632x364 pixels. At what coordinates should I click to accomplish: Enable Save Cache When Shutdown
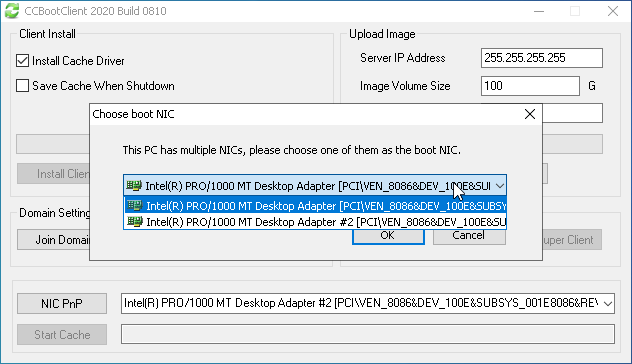coord(23,86)
